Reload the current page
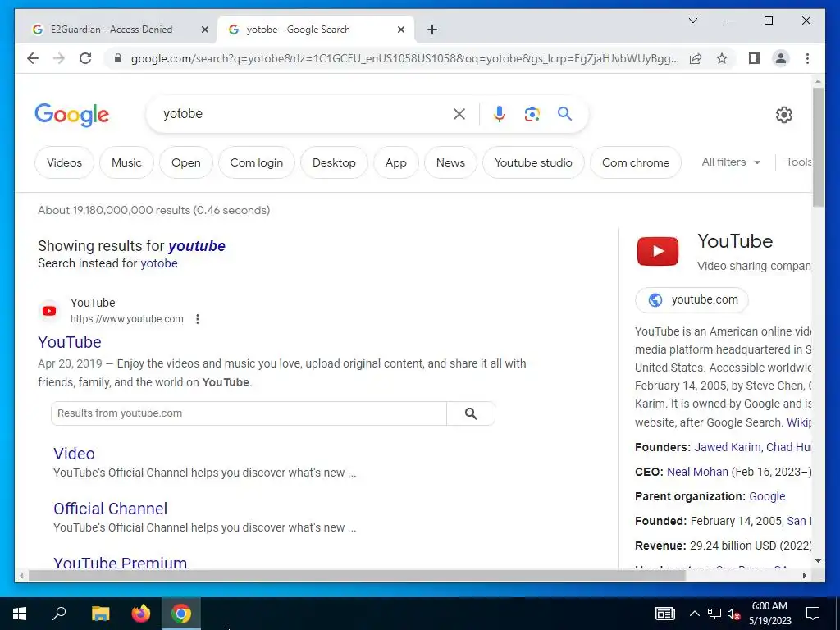Image resolution: width=840 pixels, height=630 pixels. coord(85,58)
